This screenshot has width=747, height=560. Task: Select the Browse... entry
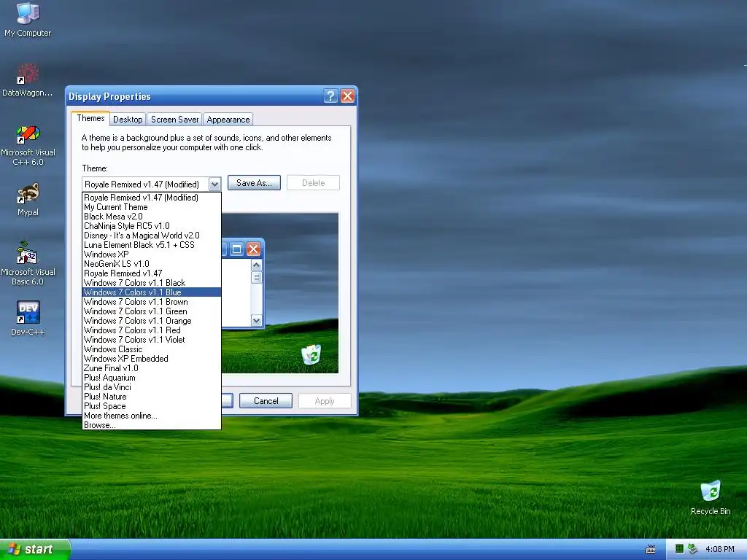tap(152, 425)
